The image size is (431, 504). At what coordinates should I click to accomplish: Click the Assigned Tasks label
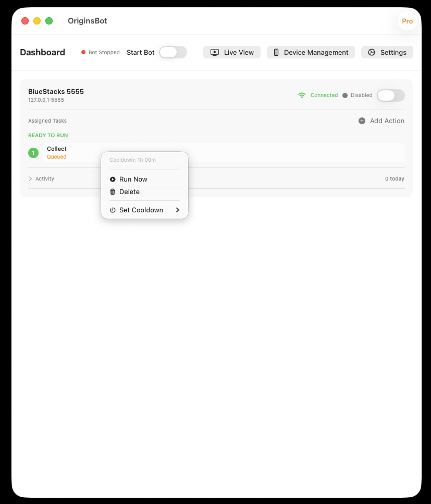(x=47, y=121)
